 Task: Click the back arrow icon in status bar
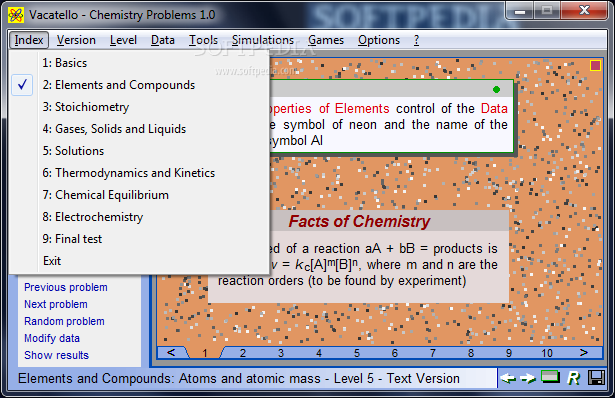[508, 378]
